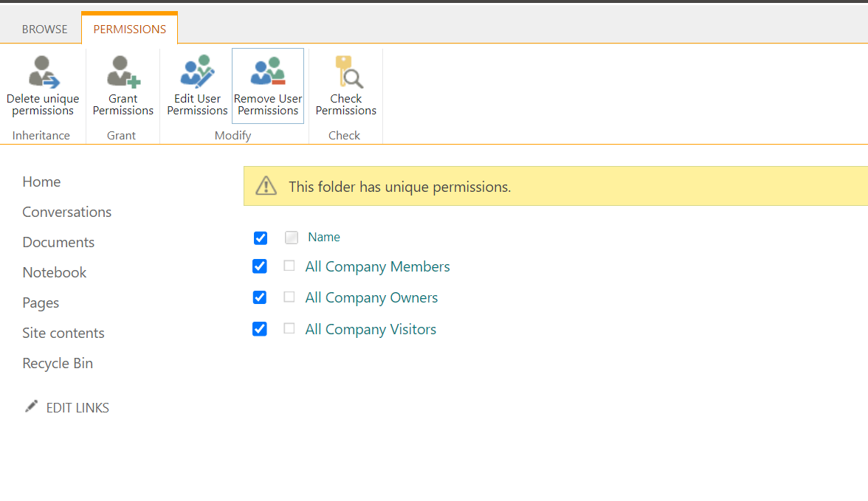
Task: Open the Check Permissions key icon
Action: (345, 72)
